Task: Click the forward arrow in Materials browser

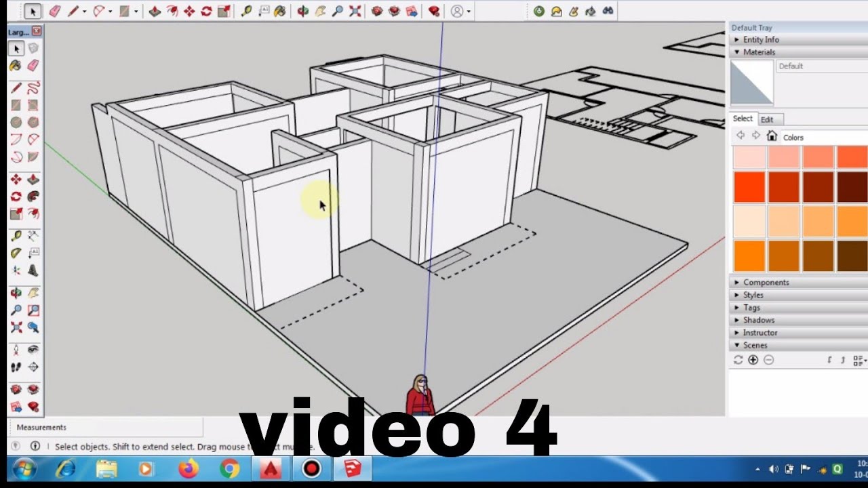Action: 756,136
